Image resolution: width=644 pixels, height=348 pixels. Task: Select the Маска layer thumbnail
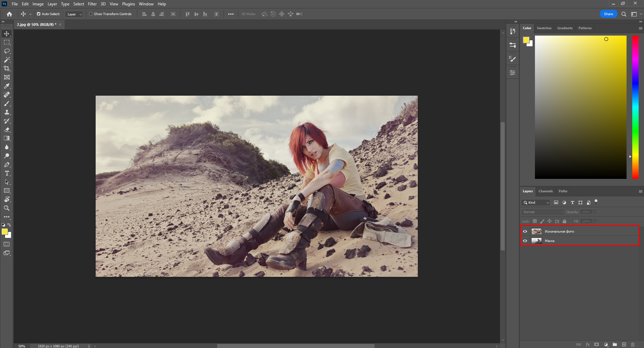click(x=536, y=241)
